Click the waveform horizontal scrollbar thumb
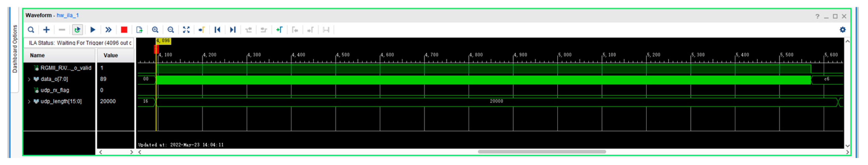The image size is (868, 165). pyautogui.click(x=542, y=152)
